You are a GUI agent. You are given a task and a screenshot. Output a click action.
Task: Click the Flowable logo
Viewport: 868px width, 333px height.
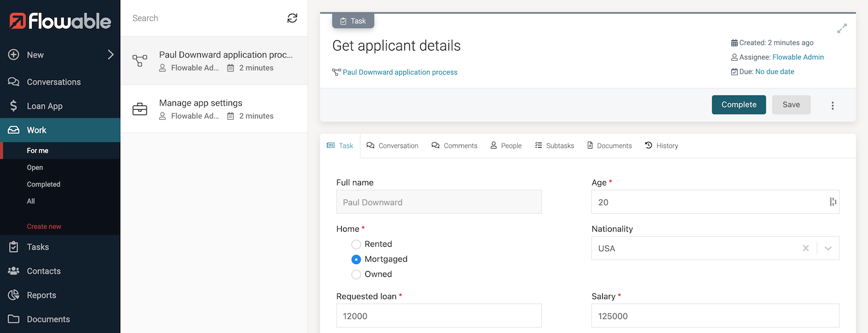tap(60, 21)
